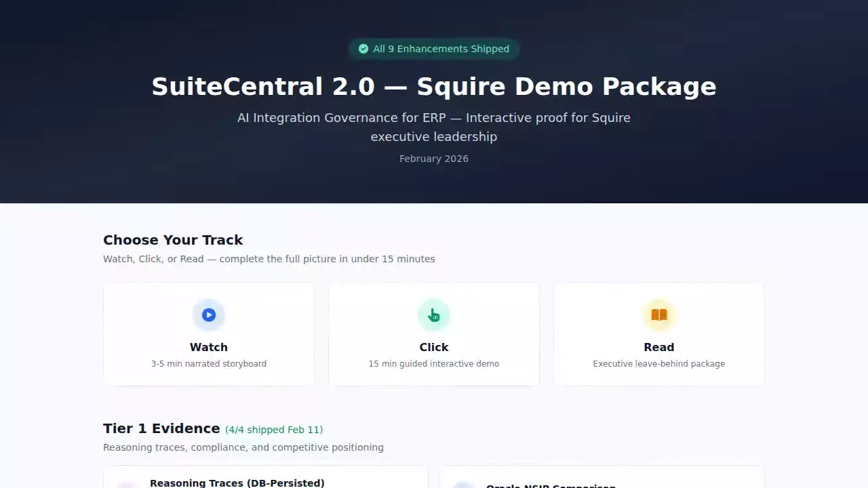Viewport: 868px width, 488px height.
Task: Click the green checkmark icon in shipped badge
Action: [x=363, y=49]
